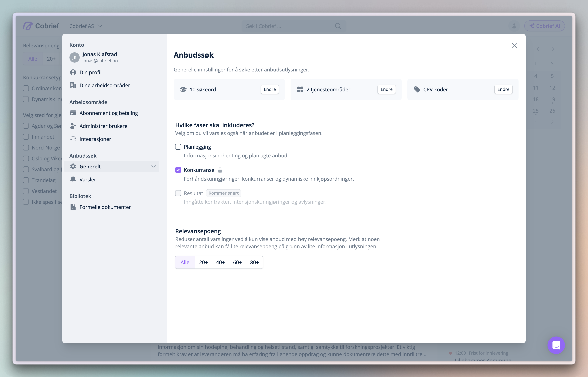Screen dimensions: 588x377
Task: Click the Formelle dokumenter file icon
Action: pyautogui.click(x=73, y=207)
